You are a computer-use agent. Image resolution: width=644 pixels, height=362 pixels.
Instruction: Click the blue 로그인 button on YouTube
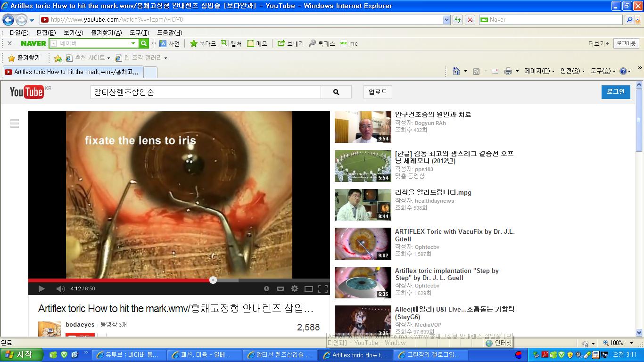tap(616, 92)
